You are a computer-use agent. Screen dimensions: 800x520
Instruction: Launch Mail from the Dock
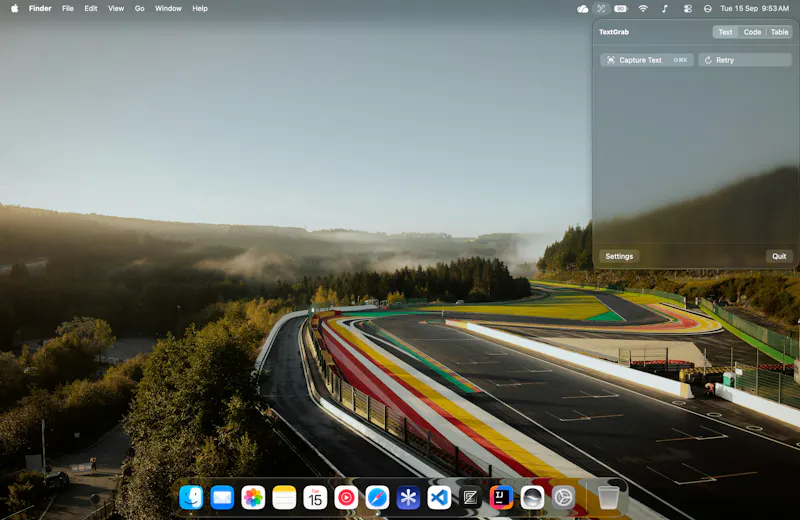coord(222,498)
